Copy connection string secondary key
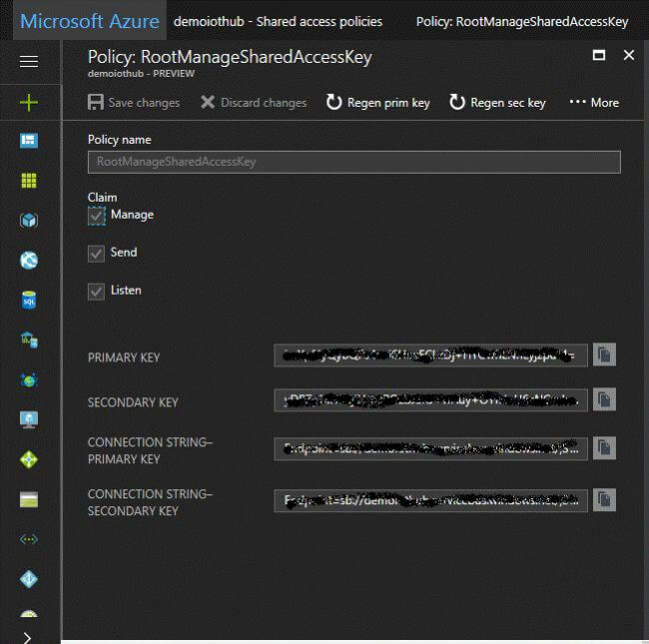Screen dimensions: 649x644 coord(604,500)
